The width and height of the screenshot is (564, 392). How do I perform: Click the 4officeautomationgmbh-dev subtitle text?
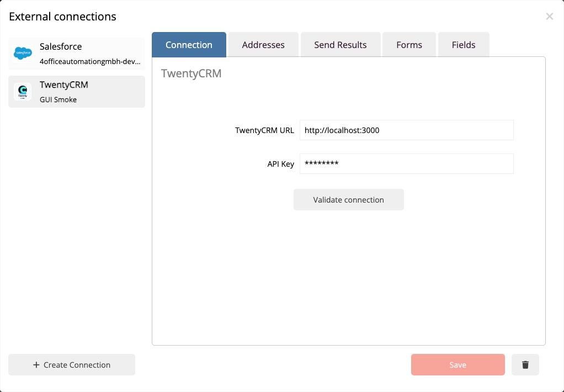[x=90, y=61]
